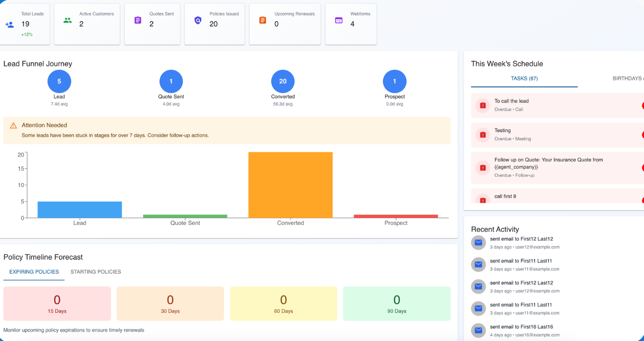Click the Total Leads person icon

(10, 25)
